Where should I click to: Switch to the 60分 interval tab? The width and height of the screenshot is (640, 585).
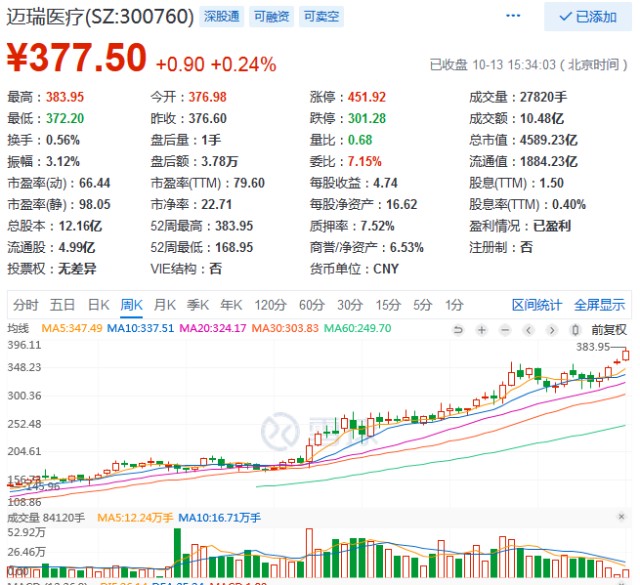click(x=312, y=305)
